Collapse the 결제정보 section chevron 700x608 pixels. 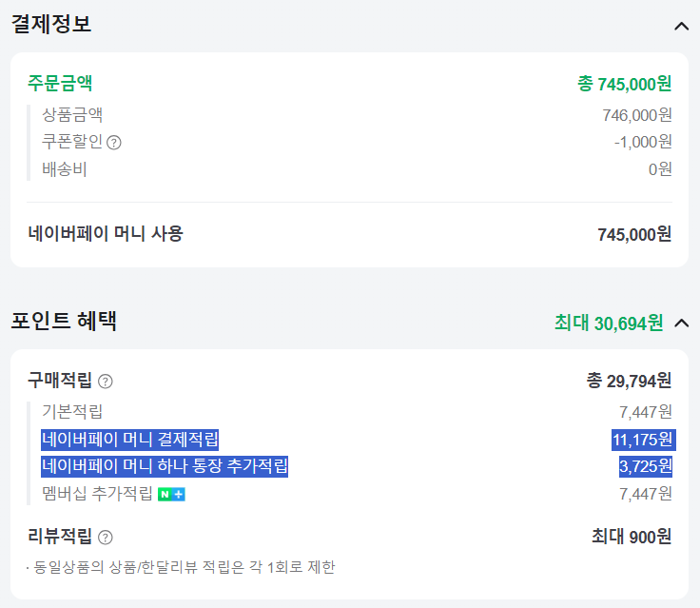click(681, 27)
